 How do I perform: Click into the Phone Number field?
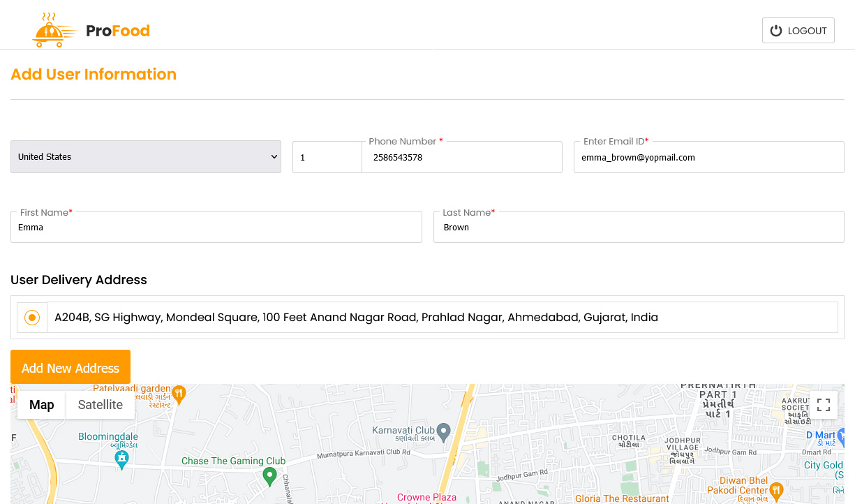point(462,158)
